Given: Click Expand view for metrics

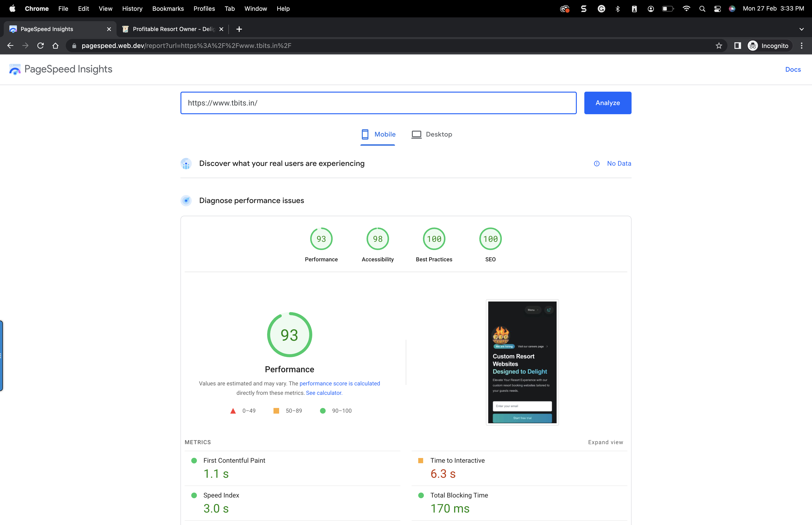Looking at the screenshot, I should click(x=605, y=443).
